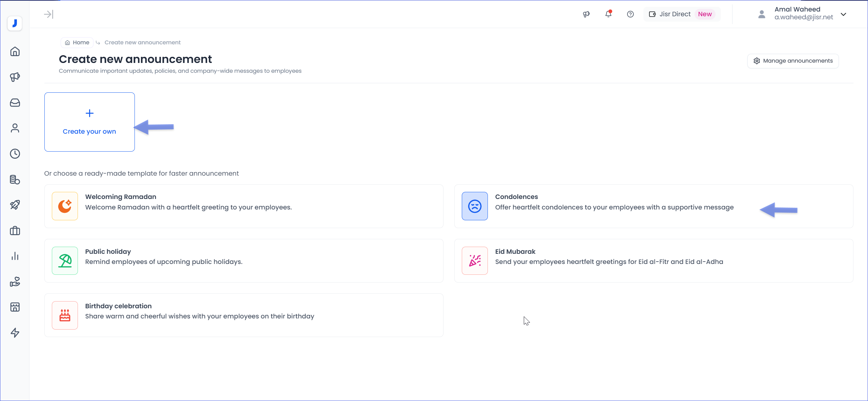This screenshot has height=401, width=868.
Task: Open the help question mark icon
Action: [x=630, y=14]
